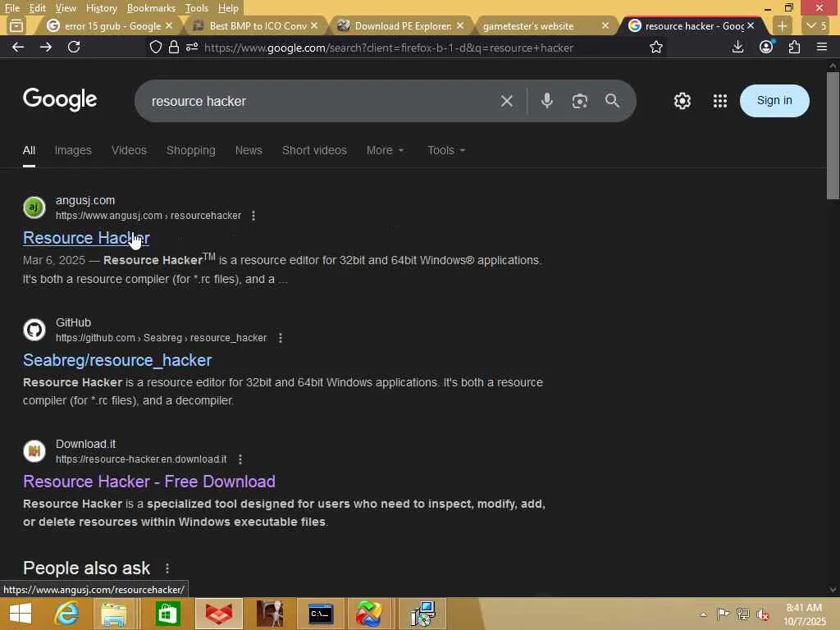View site security padlock info

(174, 47)
